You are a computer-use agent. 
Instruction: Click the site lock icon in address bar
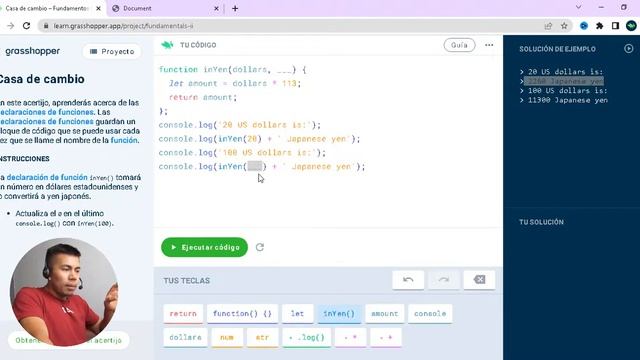(x=46, y=26)
